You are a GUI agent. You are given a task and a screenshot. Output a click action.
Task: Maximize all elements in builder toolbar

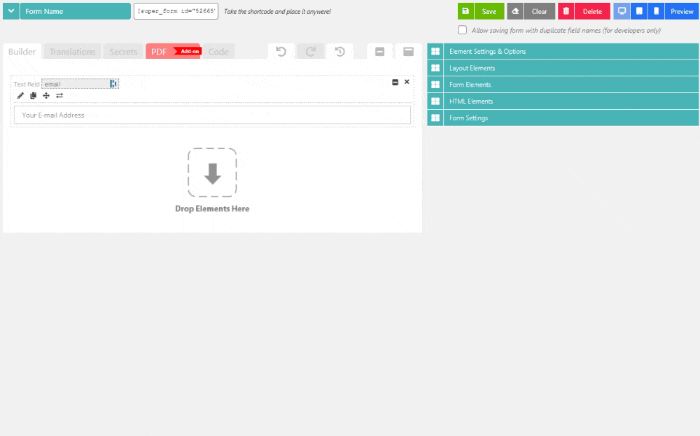[x=408, y=51]
